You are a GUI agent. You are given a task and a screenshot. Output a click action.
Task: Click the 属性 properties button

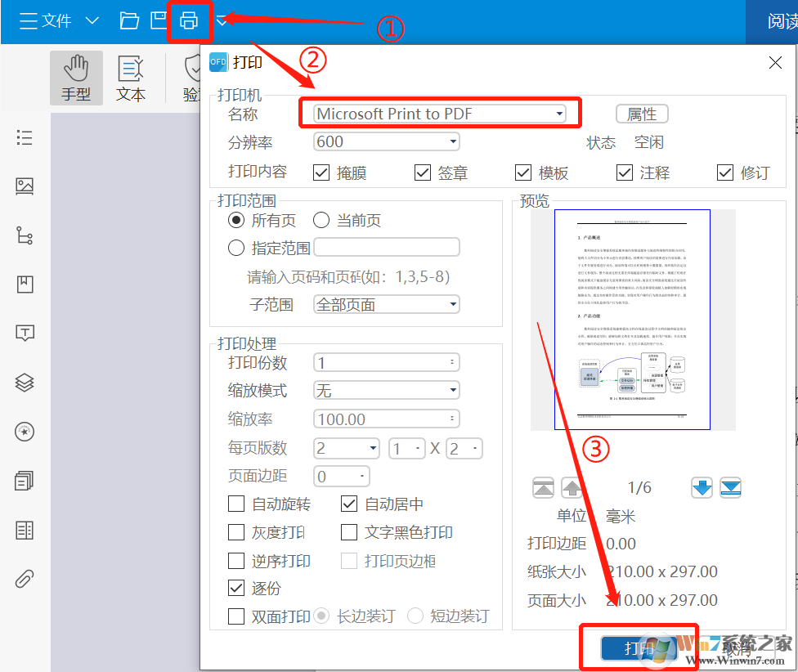[x=642, y=114]
